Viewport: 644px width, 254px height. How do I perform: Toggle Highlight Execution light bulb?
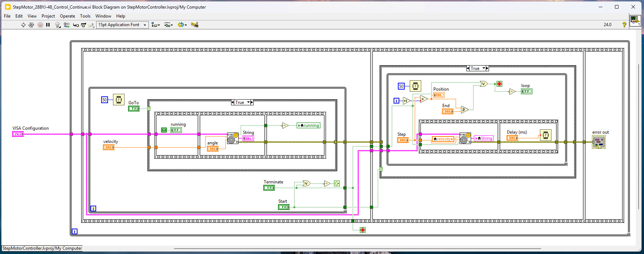(x=57, y=25)
